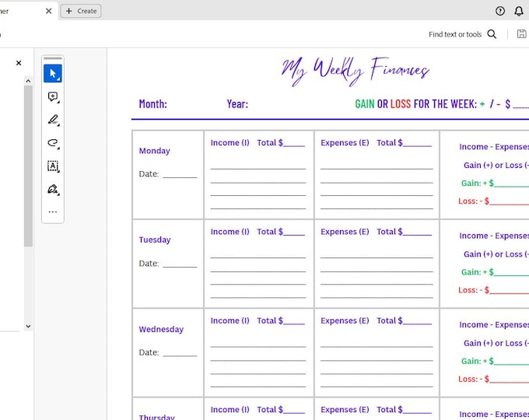
Task: Click Tuesday's Expenses (E) heading
Action: pos(345,232)
